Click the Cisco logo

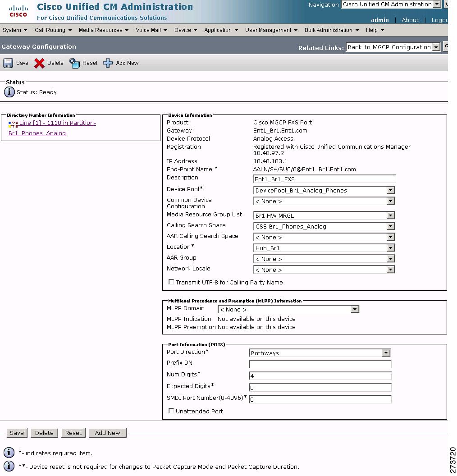[x=18, y=11]
